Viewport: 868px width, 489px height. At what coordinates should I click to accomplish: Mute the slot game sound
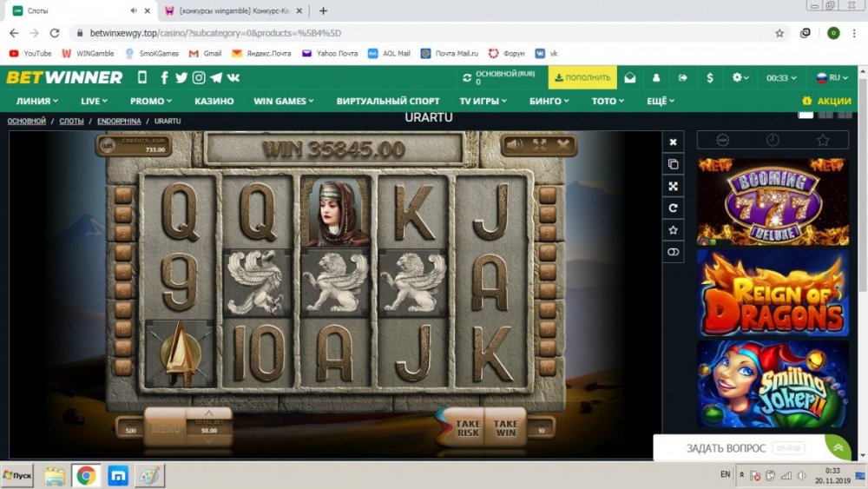click(514, 144)
